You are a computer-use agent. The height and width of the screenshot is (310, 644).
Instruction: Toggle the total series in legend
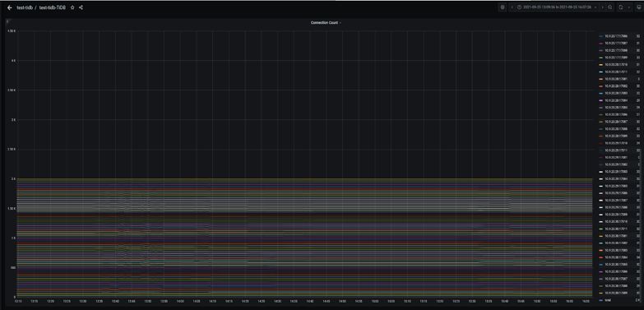click(608, 300)
